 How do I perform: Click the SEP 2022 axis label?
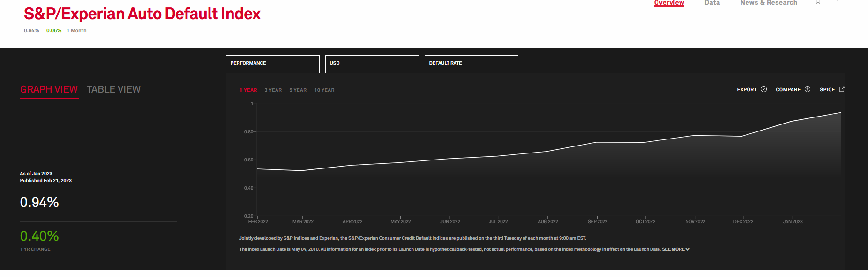coord(598,222)
